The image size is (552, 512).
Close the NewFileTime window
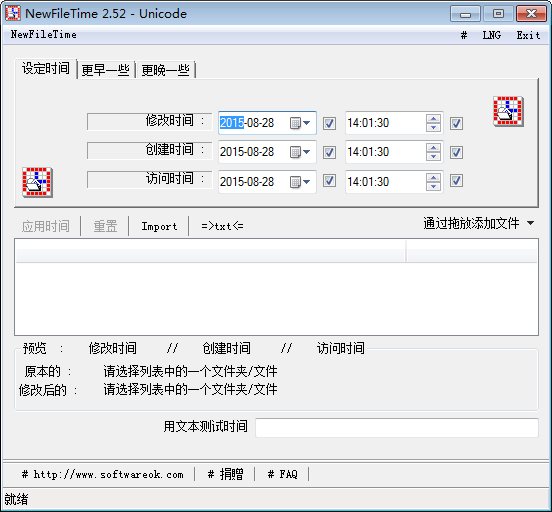tap(531, 14)
